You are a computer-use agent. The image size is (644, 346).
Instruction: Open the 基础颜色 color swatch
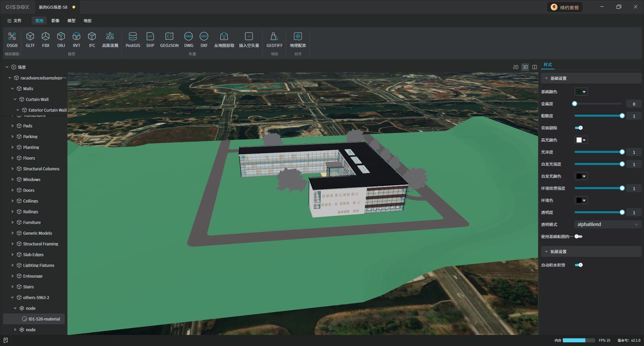(581, 92)
